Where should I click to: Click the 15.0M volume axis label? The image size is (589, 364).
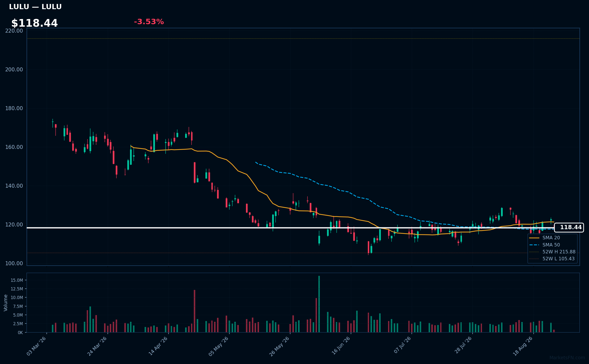pos(17,280)
